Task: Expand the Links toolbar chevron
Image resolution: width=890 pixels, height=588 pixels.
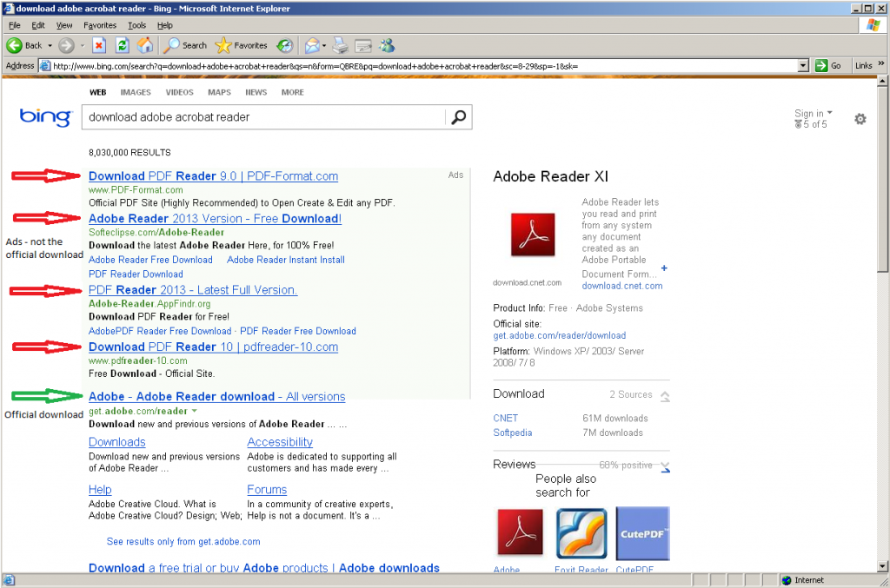Action: 881,64
